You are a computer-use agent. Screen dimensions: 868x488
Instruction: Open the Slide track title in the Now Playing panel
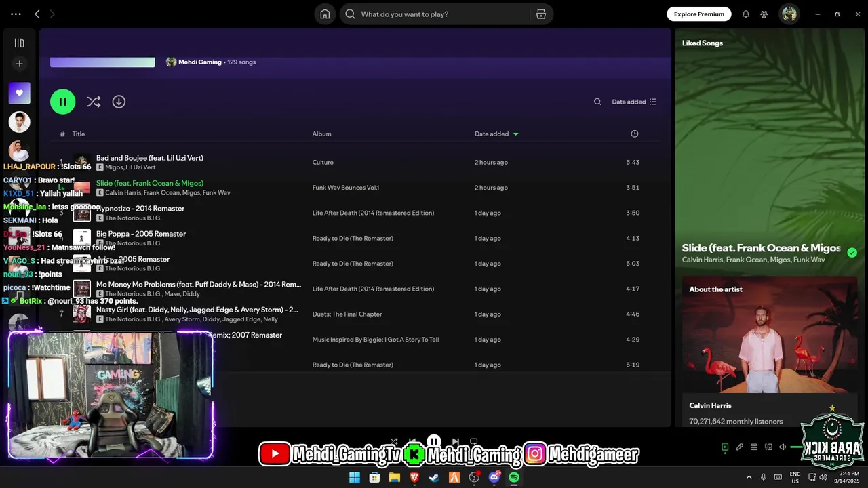pos(761,248)
